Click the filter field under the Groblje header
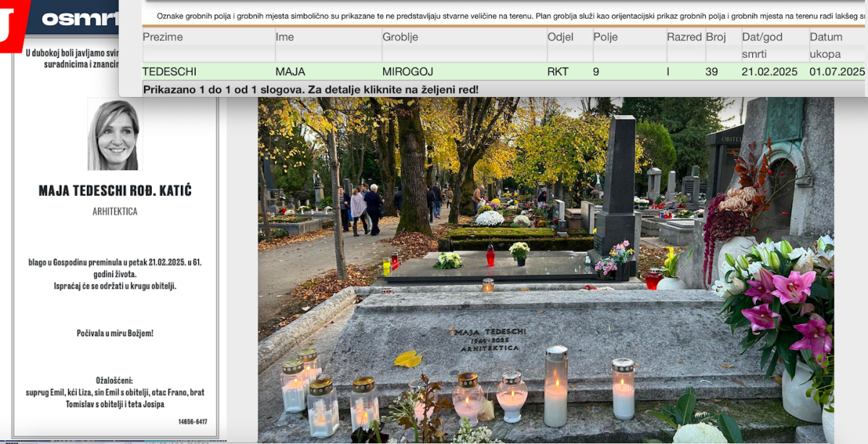 [463, 54]
